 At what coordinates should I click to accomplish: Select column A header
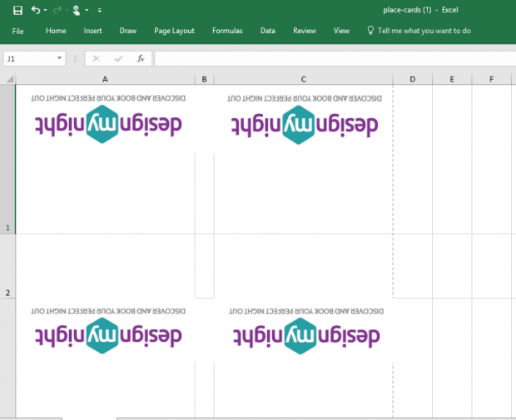(x=105, y=79)
